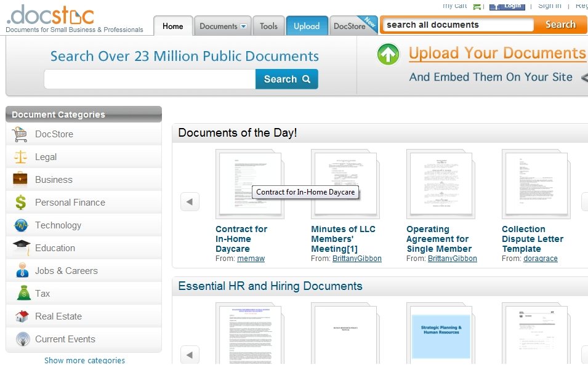Open user memaw's profile link
The width and height of the screenshot is (588, 370).
[x=251, y=259]
